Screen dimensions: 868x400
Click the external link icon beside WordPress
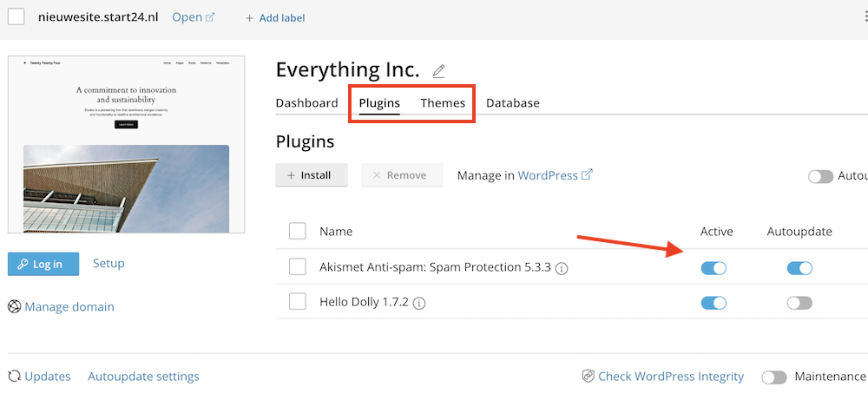pos(587,174)
